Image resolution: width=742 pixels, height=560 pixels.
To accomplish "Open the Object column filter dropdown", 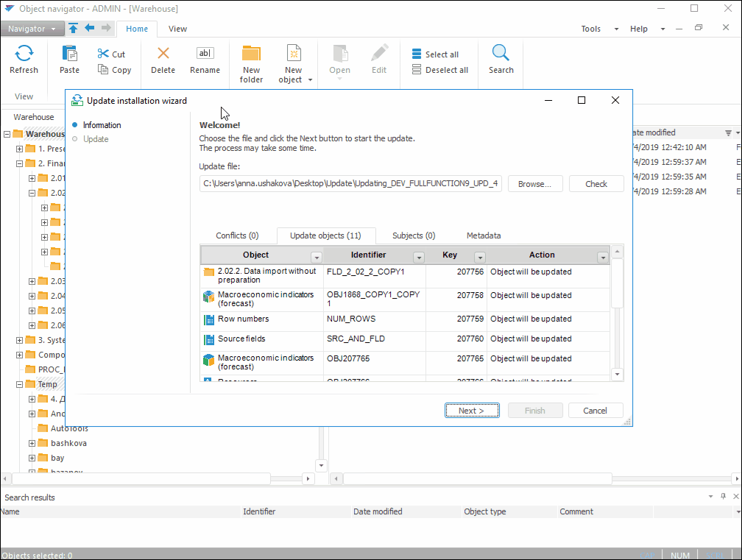I will tap(316, 257).
